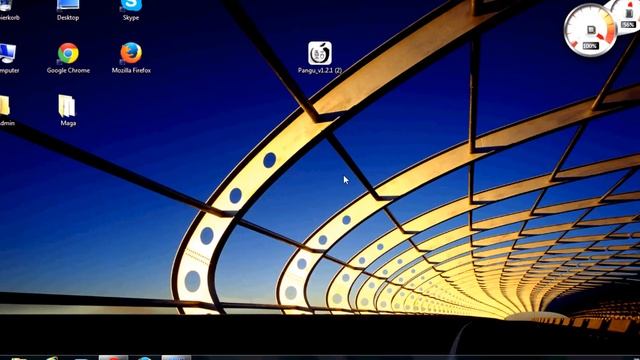This screenshot has height=360, width=640.
Task: Select the Skype desktop shortcut
Action: (131, 6)
